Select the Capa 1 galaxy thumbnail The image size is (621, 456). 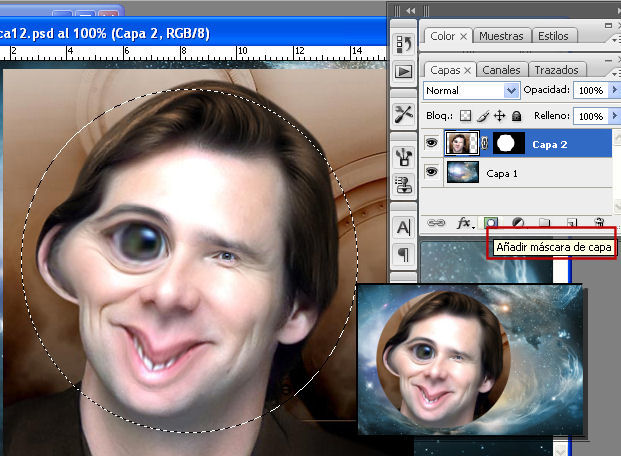click(463, 172)
